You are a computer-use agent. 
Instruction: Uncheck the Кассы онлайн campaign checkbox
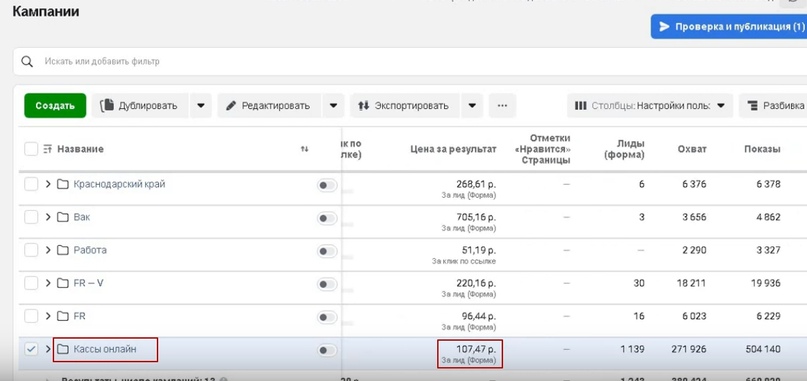31,349
